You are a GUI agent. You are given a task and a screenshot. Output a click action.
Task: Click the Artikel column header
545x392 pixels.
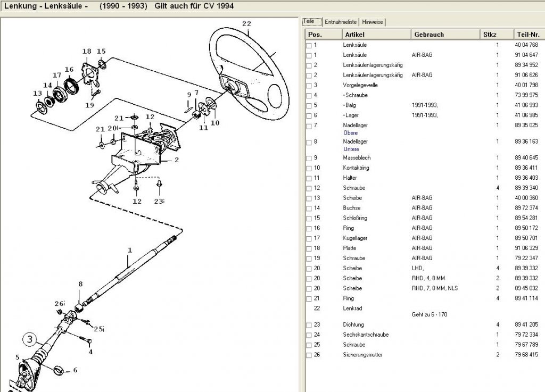pyautogui.click(x=376, y=35)
